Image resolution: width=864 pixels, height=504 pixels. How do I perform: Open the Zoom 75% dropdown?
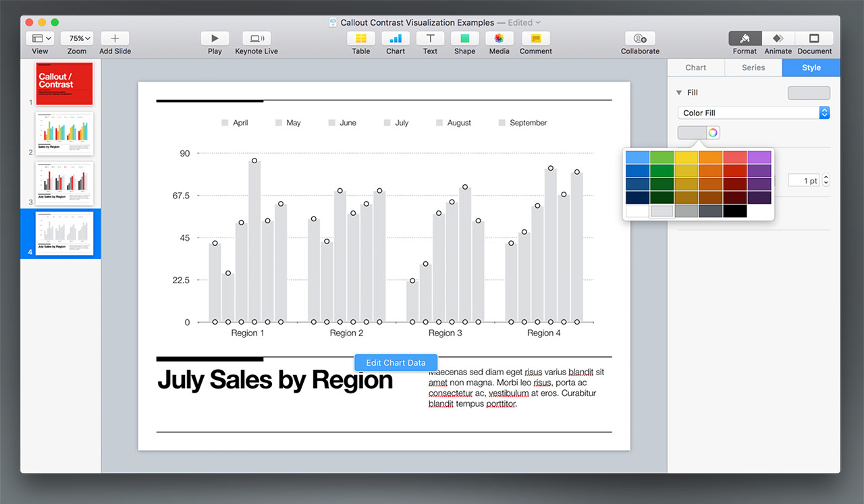77,39
